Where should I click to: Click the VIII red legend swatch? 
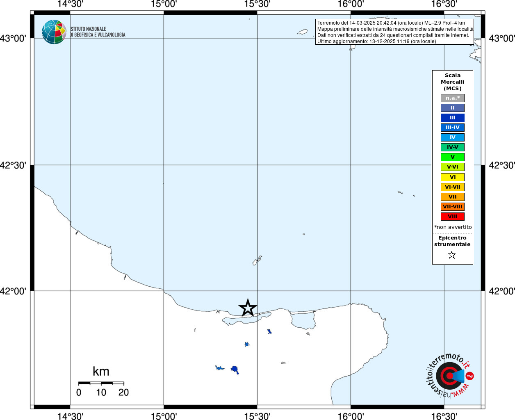coord(453,217)
